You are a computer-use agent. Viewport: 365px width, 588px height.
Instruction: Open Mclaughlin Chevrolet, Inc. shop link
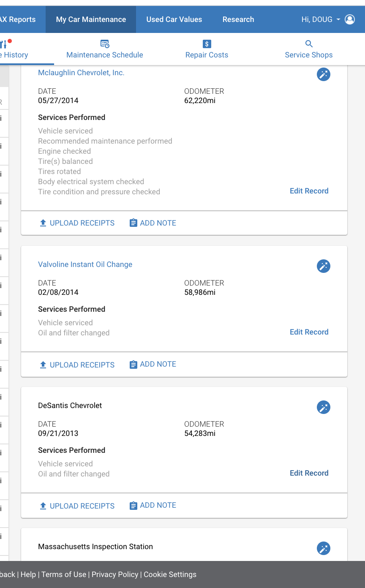[x=81, y=73]
